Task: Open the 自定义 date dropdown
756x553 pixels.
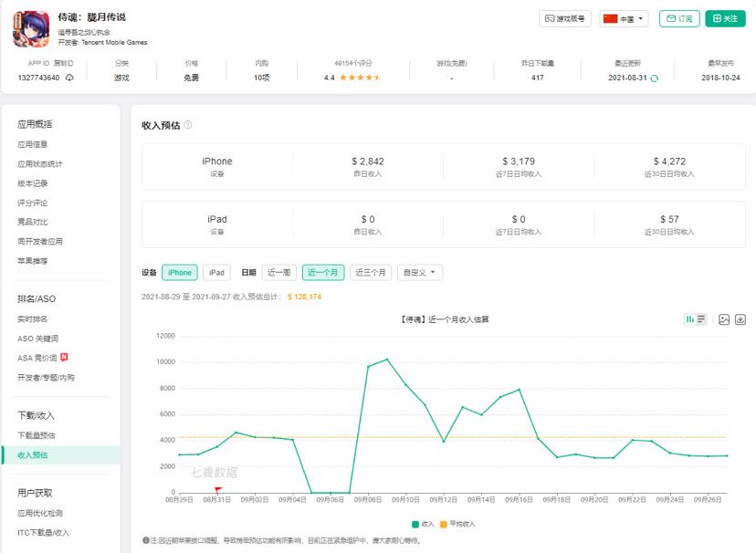Action: [x=419, y=273]
